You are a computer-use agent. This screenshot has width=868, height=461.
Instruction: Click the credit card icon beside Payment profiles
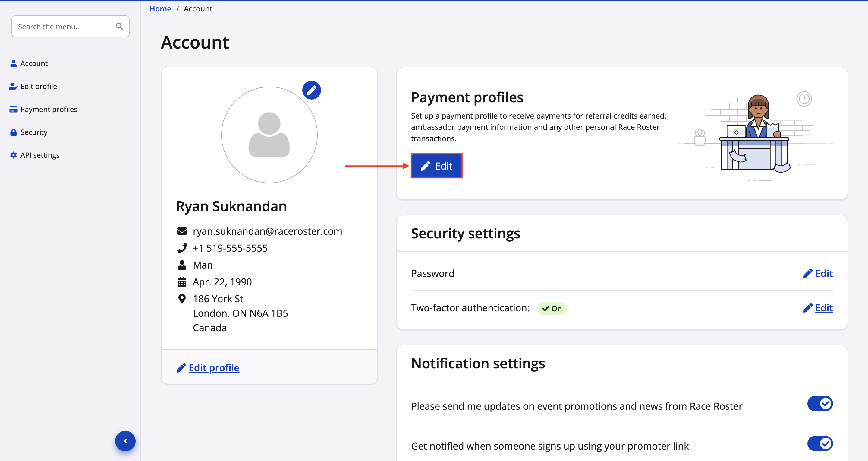(x=13, y=109)
